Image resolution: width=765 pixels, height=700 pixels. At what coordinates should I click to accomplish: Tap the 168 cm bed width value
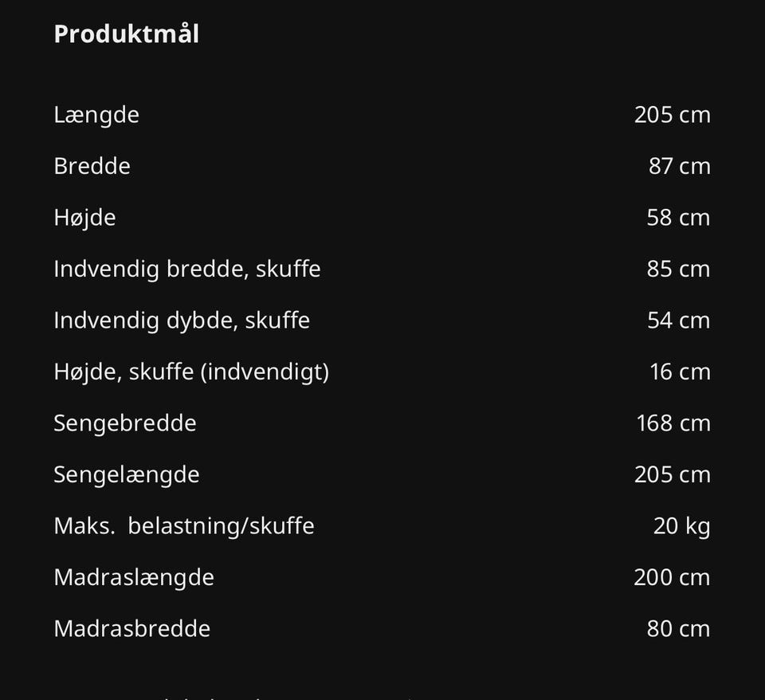point(673,423)
